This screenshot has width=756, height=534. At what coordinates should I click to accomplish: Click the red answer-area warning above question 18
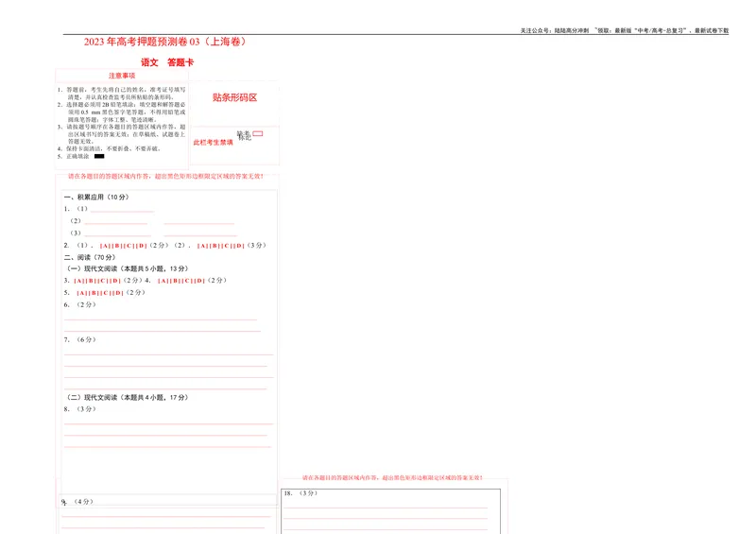coord(392,477)
